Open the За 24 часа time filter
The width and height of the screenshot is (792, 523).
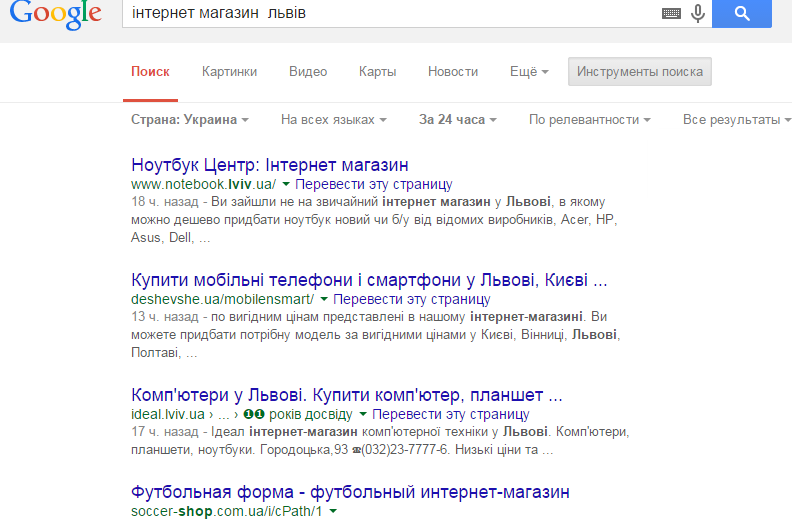click(458, 120)
